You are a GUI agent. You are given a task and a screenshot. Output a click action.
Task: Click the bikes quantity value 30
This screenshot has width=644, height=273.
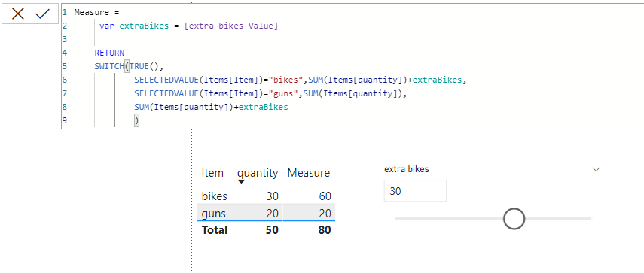pyautogui.click(x=272, y=196)
